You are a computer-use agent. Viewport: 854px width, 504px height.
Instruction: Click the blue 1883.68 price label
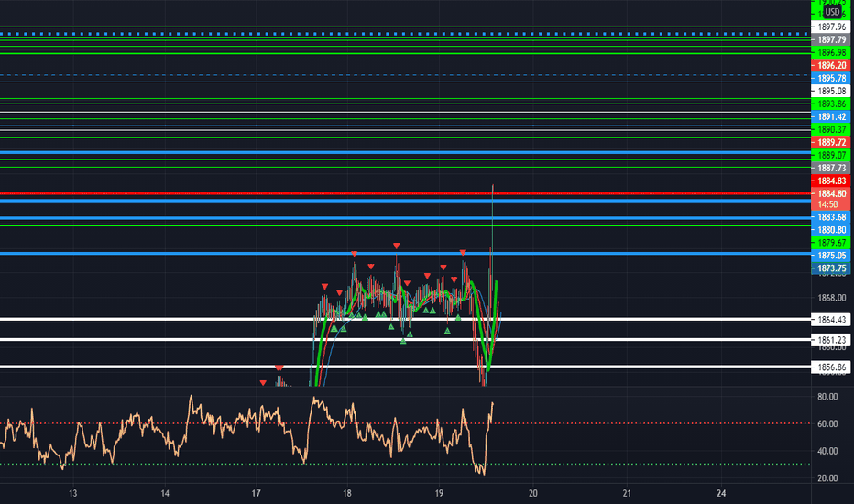830,217
